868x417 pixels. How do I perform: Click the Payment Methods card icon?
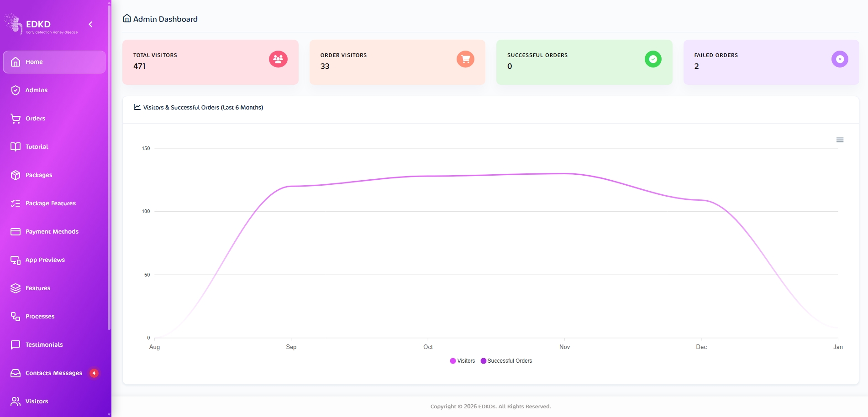(x=16, y=232)
